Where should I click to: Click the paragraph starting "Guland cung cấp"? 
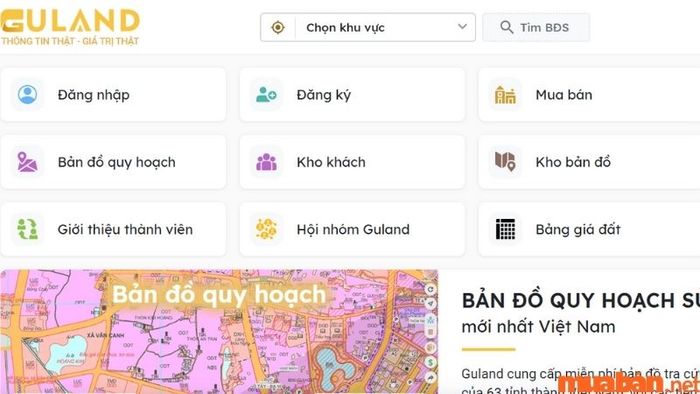[580, 382]
